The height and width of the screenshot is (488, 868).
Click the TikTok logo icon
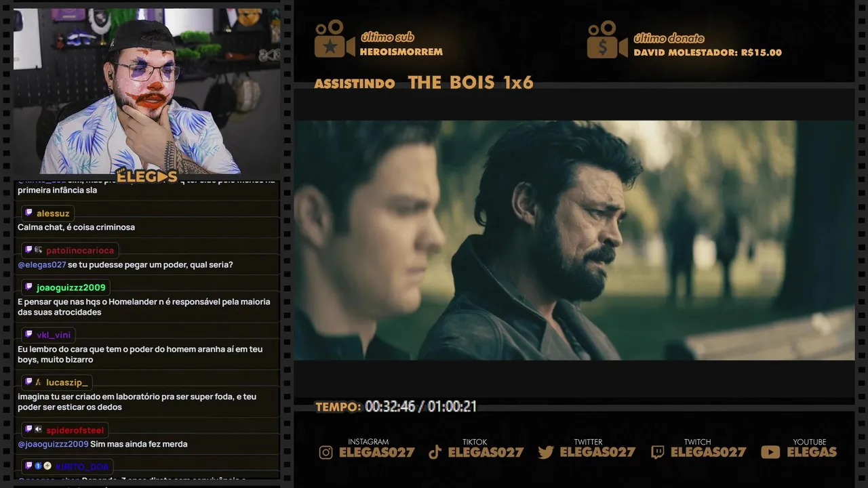coord(435,452)
